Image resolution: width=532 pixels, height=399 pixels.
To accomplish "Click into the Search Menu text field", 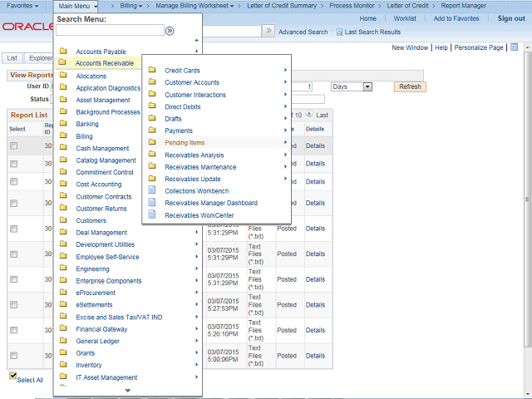I will point(109,31).
